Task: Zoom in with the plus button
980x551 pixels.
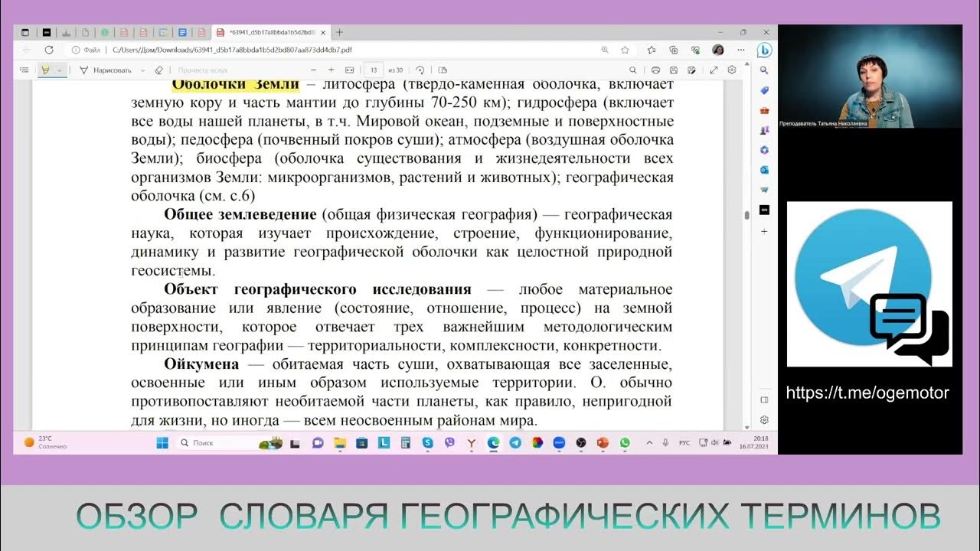Action: tap(331, 70)
